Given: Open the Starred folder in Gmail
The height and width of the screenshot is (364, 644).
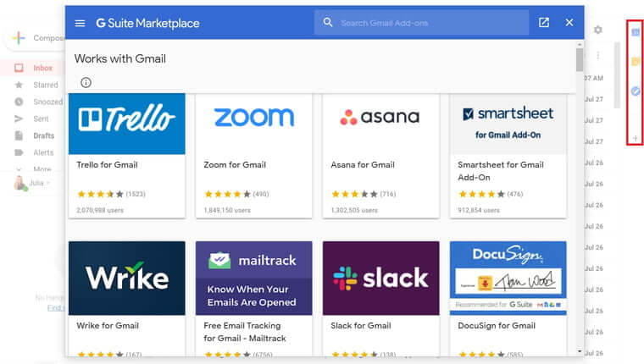Looking at the screenshot, I should [46, 85].
